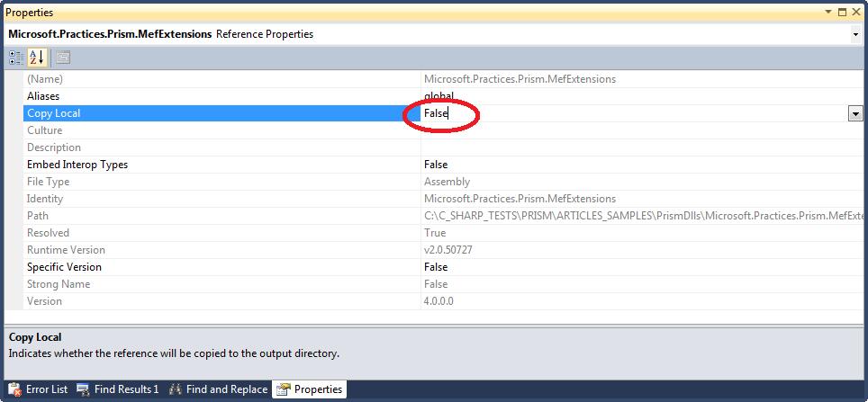Click the Version value 4.0.0.0
868x402 pixels.
(439, 301)
